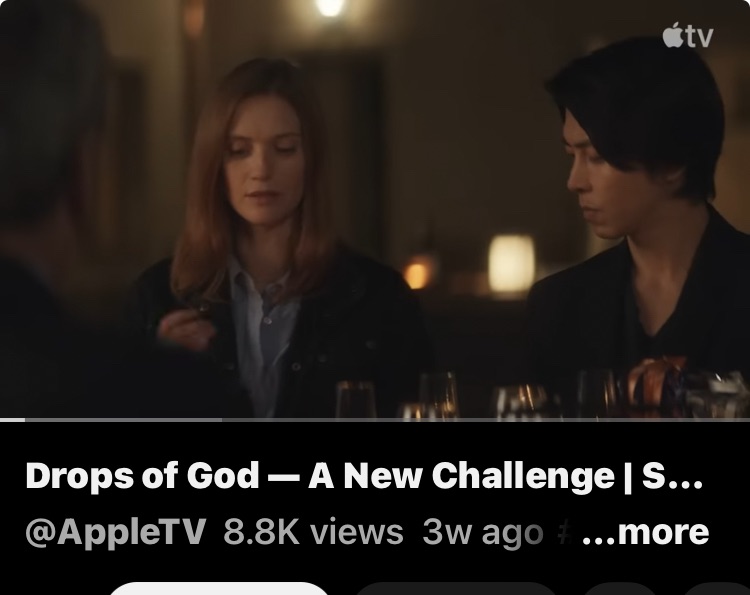Click the white played portion of progress bar

pyautogui.click(x=12, y=419)
